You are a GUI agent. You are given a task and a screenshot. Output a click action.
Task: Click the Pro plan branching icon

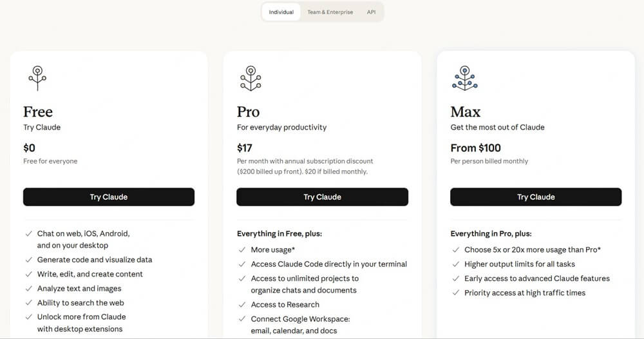(x=251, y=77)
